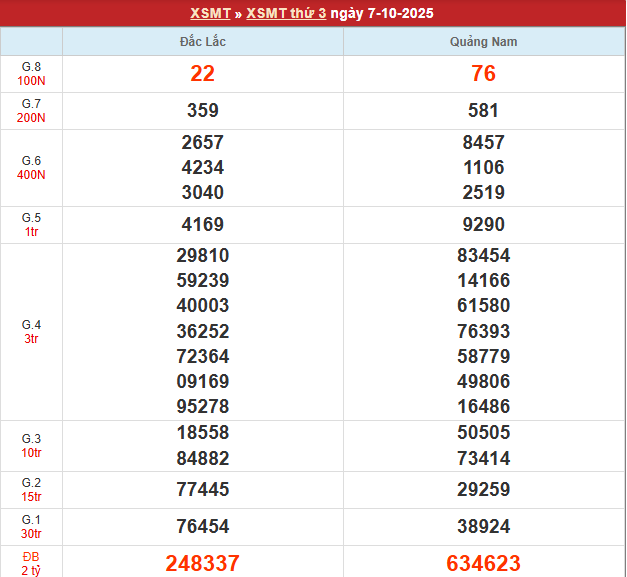Select Đắc Lắc G.8 result 22
Viewport: 627px width, 577px height.
[202, 74]
